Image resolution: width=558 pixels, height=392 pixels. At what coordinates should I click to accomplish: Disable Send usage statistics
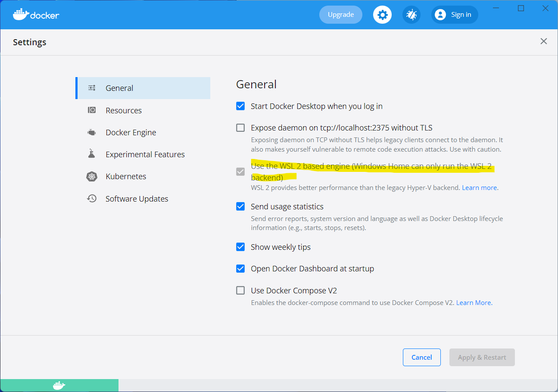click(x=240, y=206)
